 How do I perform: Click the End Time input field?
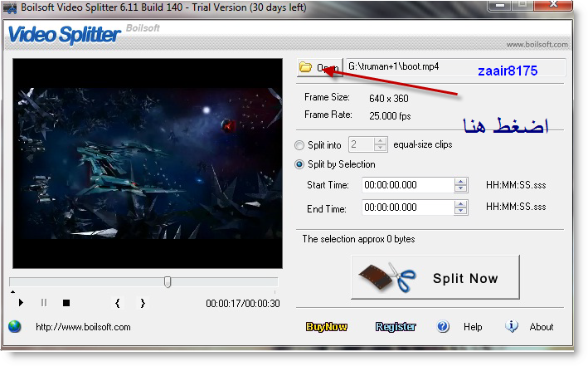click(x=408, y=207)
